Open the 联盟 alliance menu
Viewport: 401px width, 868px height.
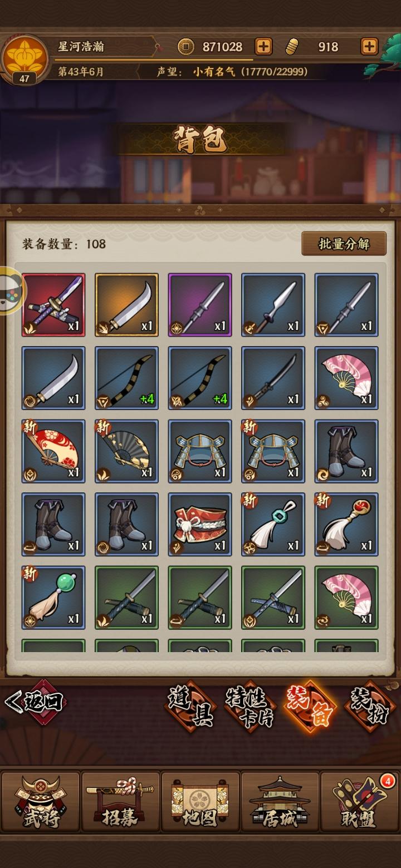point(360,802)
